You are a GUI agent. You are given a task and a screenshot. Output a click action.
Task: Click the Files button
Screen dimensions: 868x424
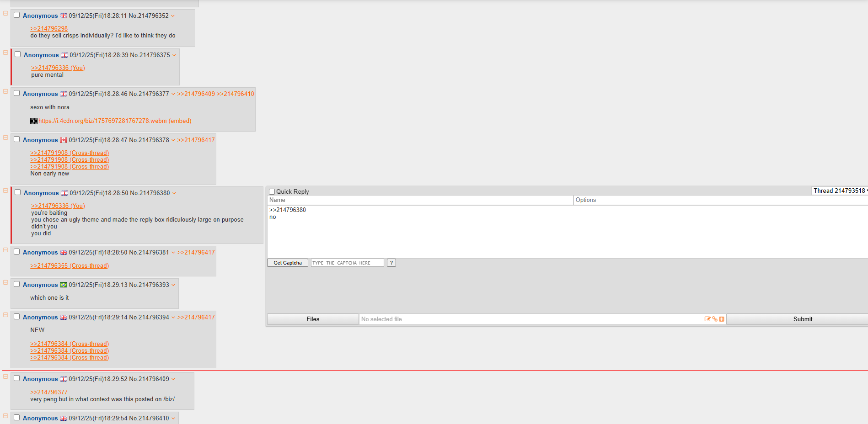313,319
